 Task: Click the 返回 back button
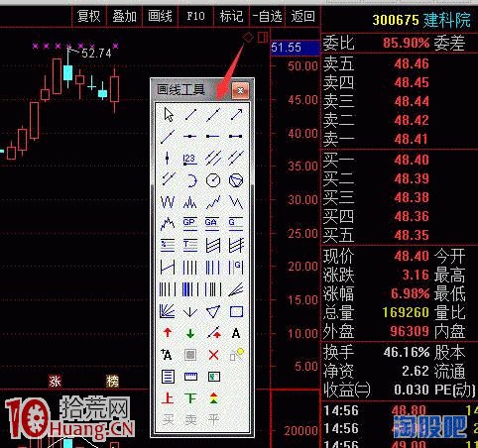[302, 16]
